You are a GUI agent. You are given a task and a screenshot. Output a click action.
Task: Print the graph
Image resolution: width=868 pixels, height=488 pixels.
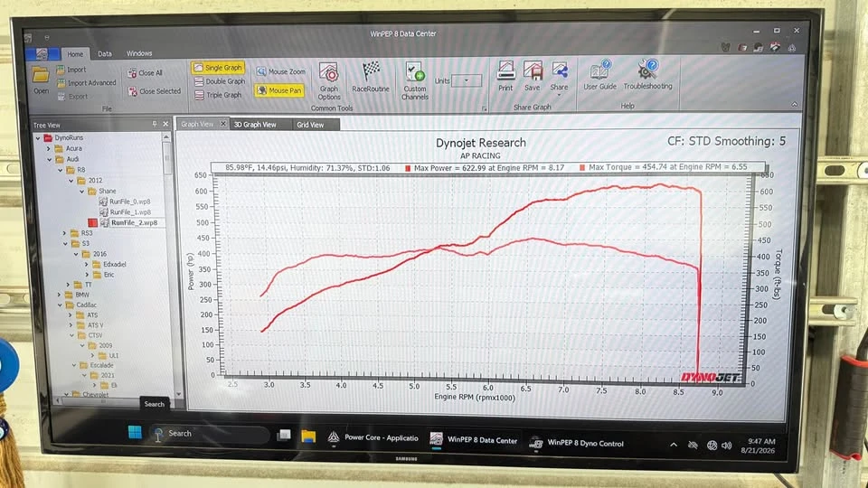505,76
